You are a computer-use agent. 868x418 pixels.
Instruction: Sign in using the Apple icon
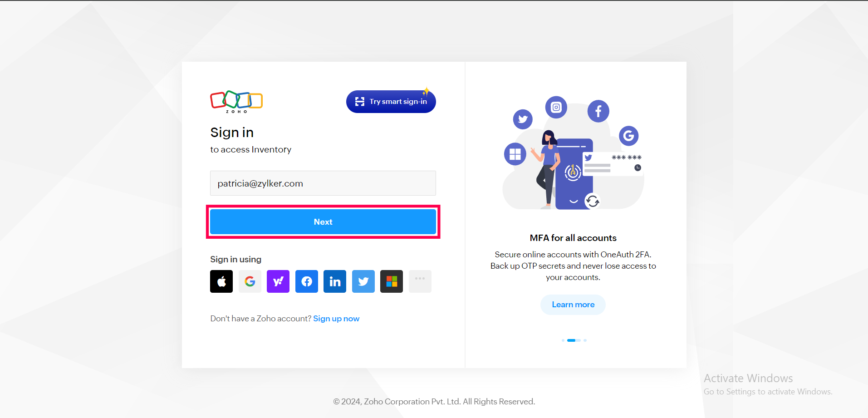(221, 281)
